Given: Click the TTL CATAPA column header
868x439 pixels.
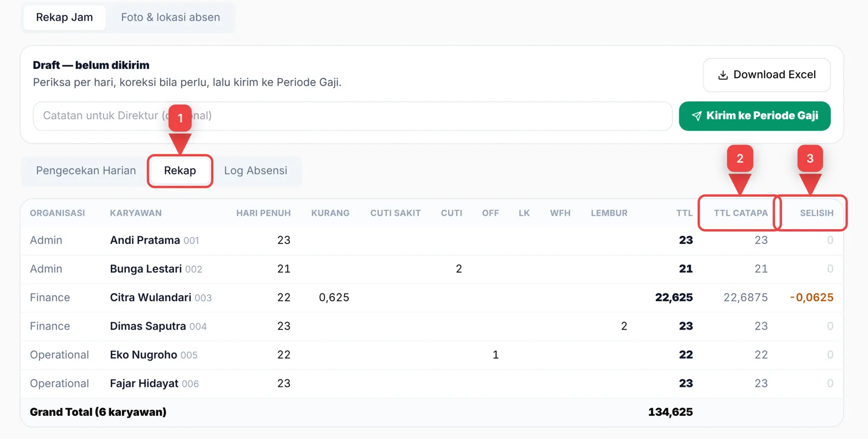Looking at the screenshot, I should point(741,213).
